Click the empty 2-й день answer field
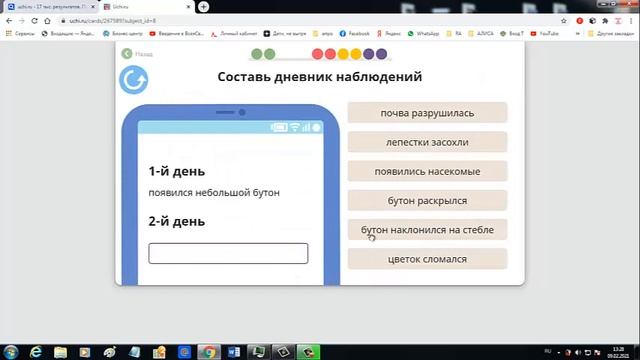Image resolution: width=640 pixels, height=360 pixels. tap(228, 253)
